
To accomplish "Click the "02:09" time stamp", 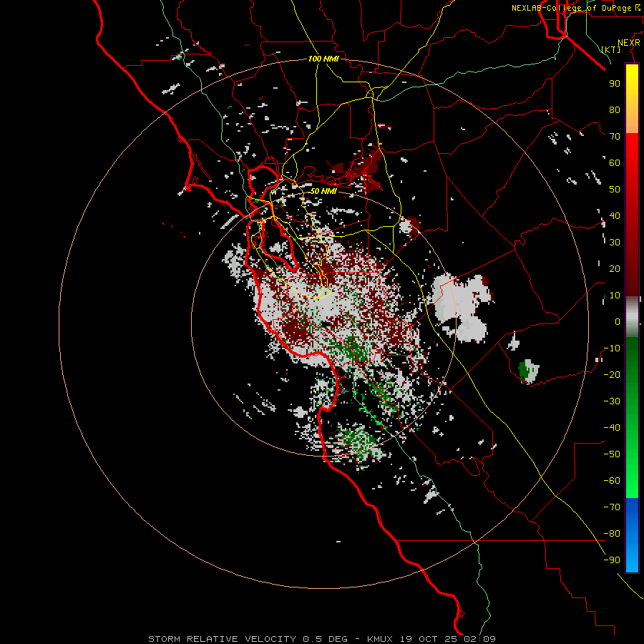I will point(480,639).
